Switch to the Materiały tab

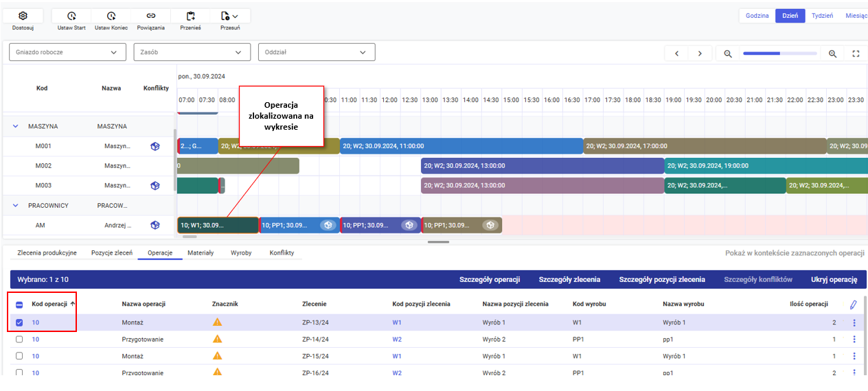(x=201, y=253)
